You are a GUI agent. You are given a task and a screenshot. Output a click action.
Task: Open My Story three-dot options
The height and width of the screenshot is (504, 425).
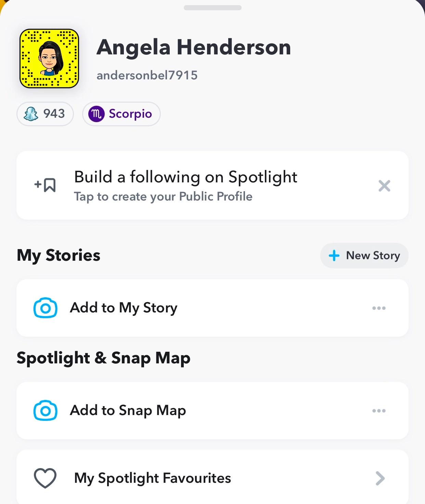(379, 308)
